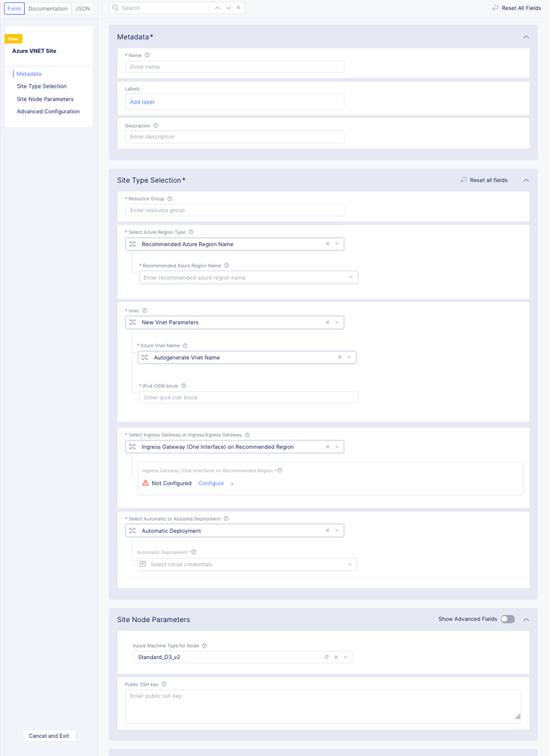Click the IPv4 CIDR block input field
Viewport: 549px width, 756px height.
click(248, 397)
